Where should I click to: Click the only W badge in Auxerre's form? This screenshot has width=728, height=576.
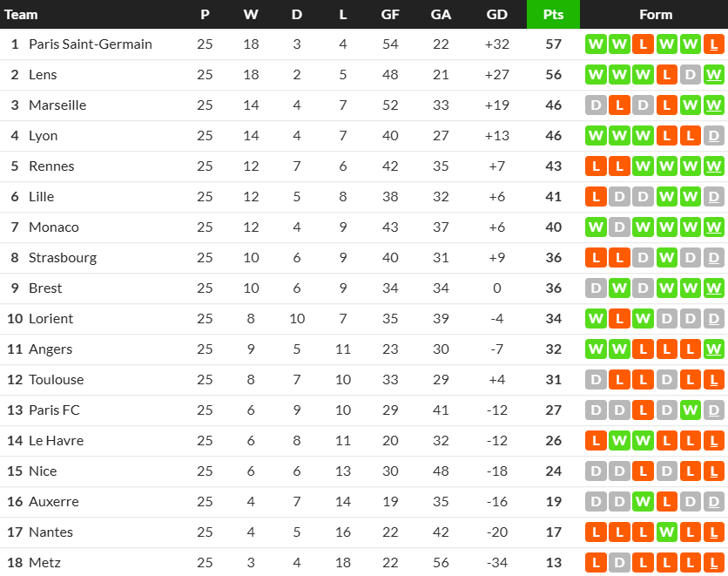point(644,501)
